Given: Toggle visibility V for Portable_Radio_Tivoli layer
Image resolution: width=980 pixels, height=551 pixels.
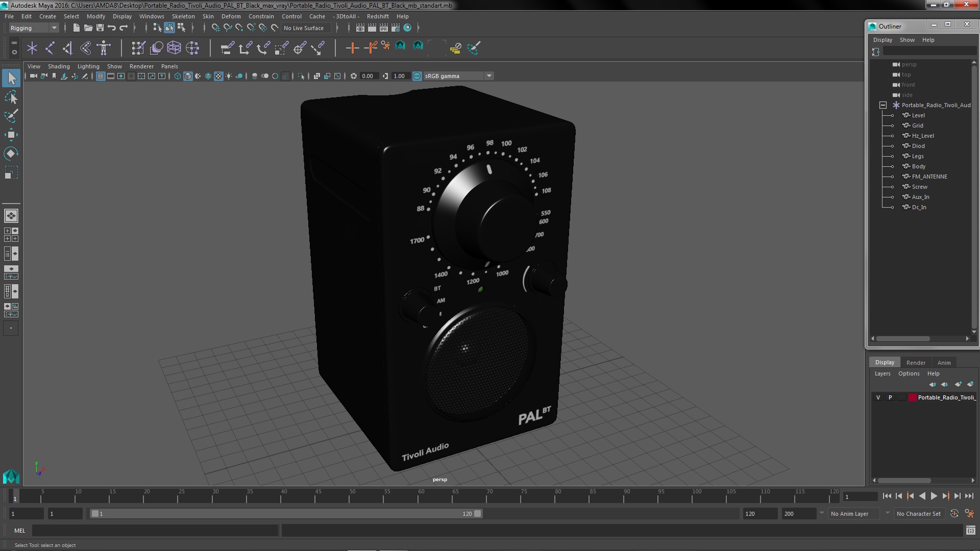Looking at the screenshot, I should click(x=878, y=397).
